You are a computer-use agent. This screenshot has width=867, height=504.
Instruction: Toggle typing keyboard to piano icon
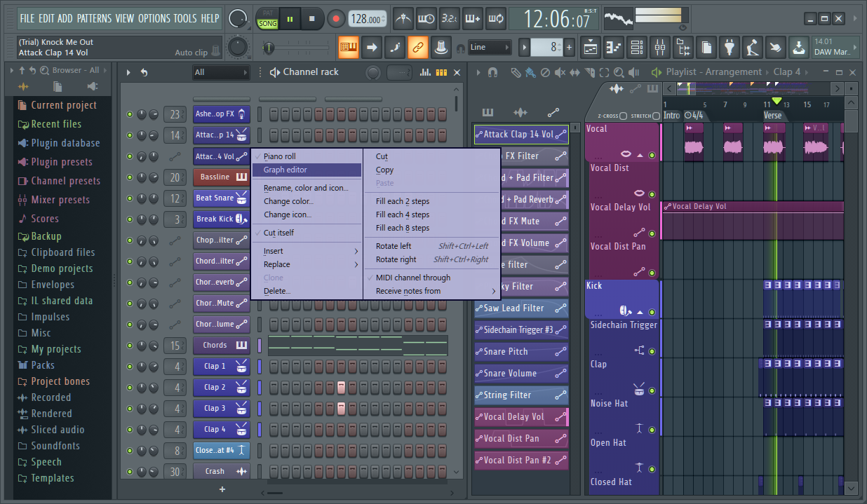[x=349, y=47]
